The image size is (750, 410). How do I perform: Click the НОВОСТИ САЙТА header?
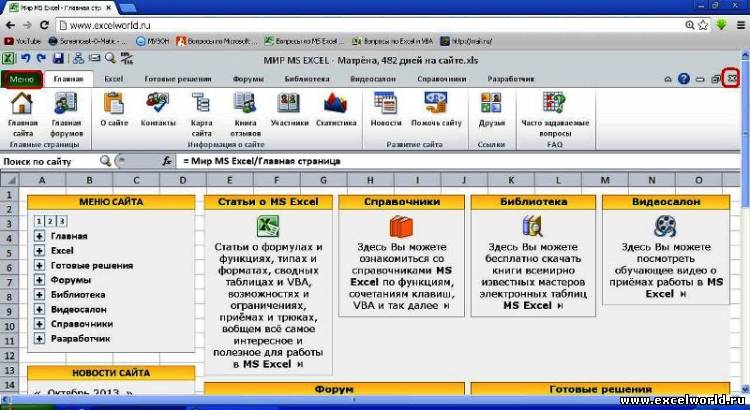[111, 373]
